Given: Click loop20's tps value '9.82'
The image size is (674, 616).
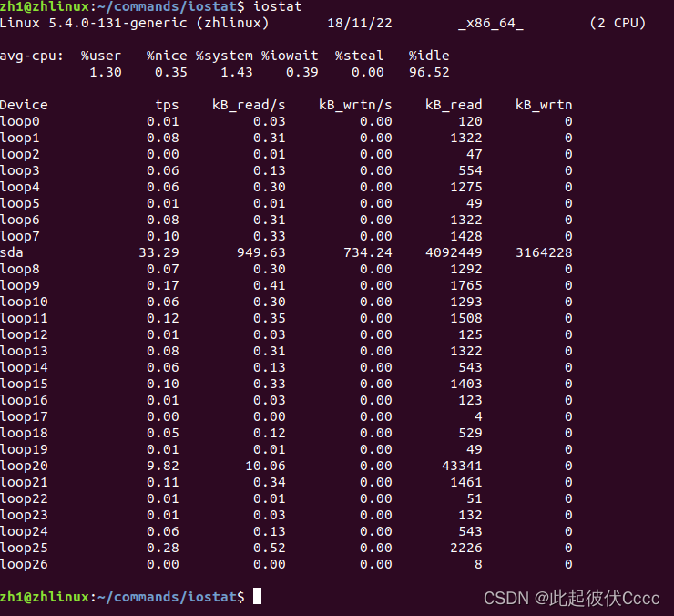Looking at the screenshot, I should (x=162, y=466).
